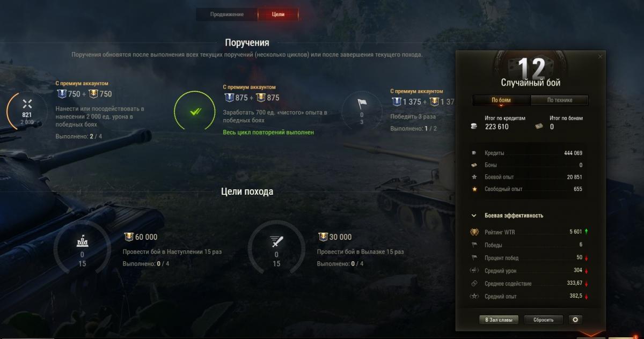Collapse the Боевая эффективность section
This screenshot has height=339, width=644.
pyautogui.click(x=474, y=216)
